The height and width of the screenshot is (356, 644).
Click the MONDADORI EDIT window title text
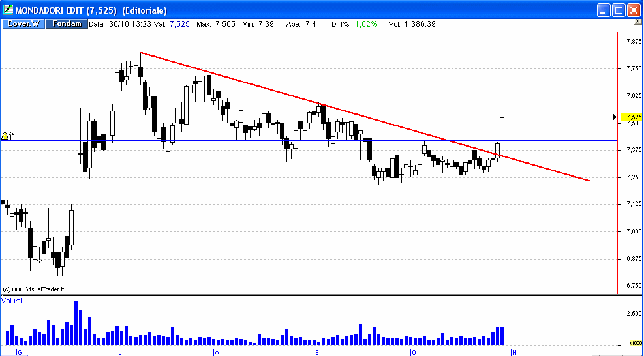pyautogui.click(x=91, y=10)
